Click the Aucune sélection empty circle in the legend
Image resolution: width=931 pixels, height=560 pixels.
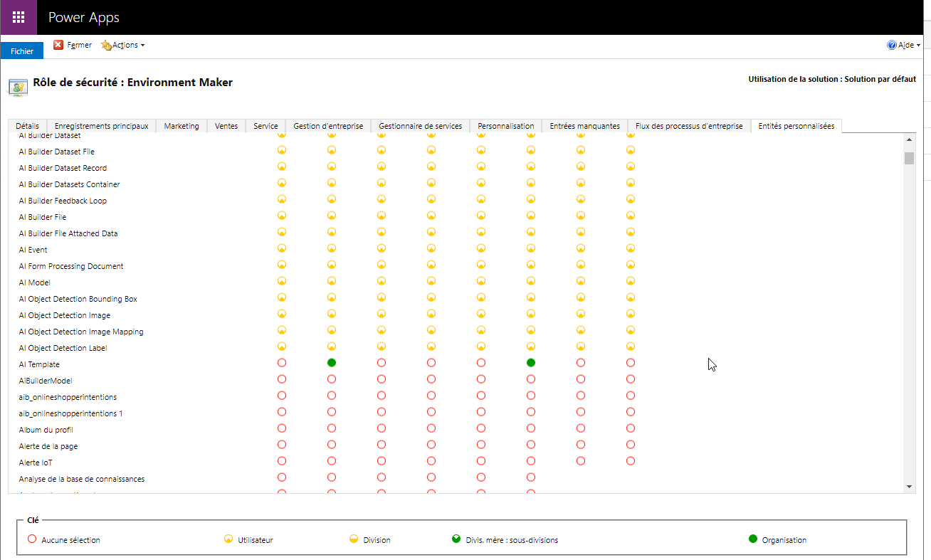tap(32, 539)
